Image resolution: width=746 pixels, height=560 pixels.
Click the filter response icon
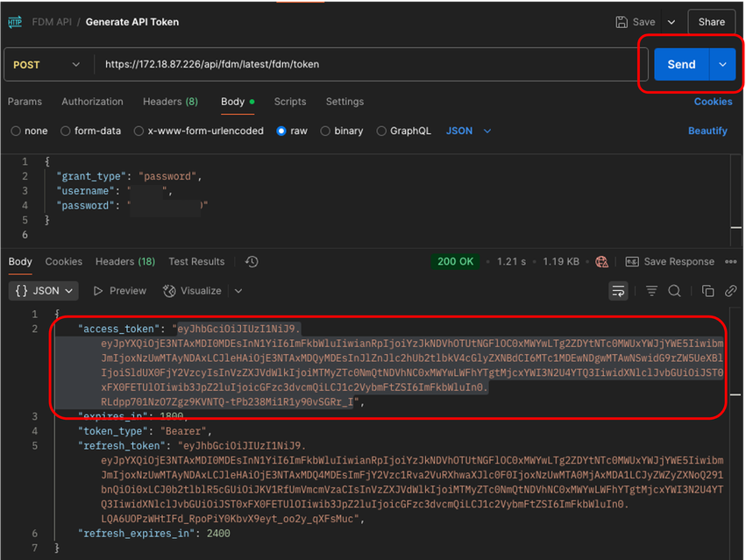pos(651,291)
